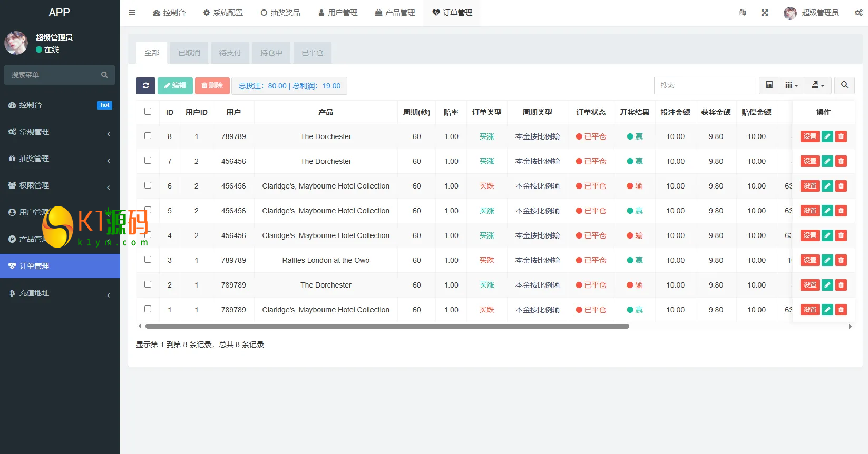This screenshot has height=454, width=868.
Task: Click red trash icon for order ID 4
Action: (x=841, y=235)
